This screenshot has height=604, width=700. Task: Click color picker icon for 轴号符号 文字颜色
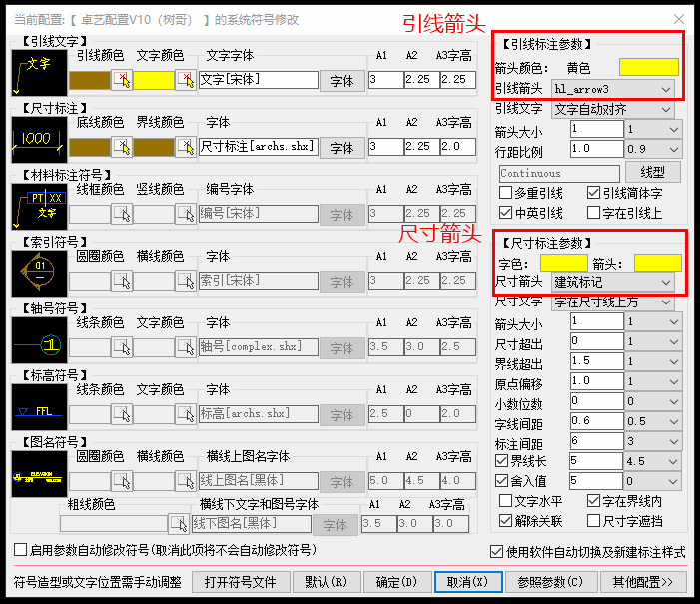tap(186, 347)
